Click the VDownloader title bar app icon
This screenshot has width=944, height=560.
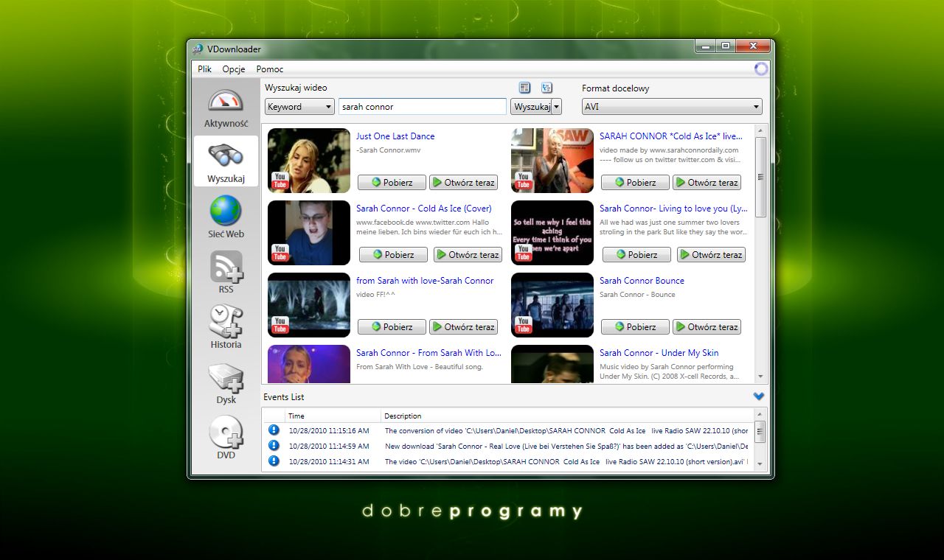(x=198, y=49)
